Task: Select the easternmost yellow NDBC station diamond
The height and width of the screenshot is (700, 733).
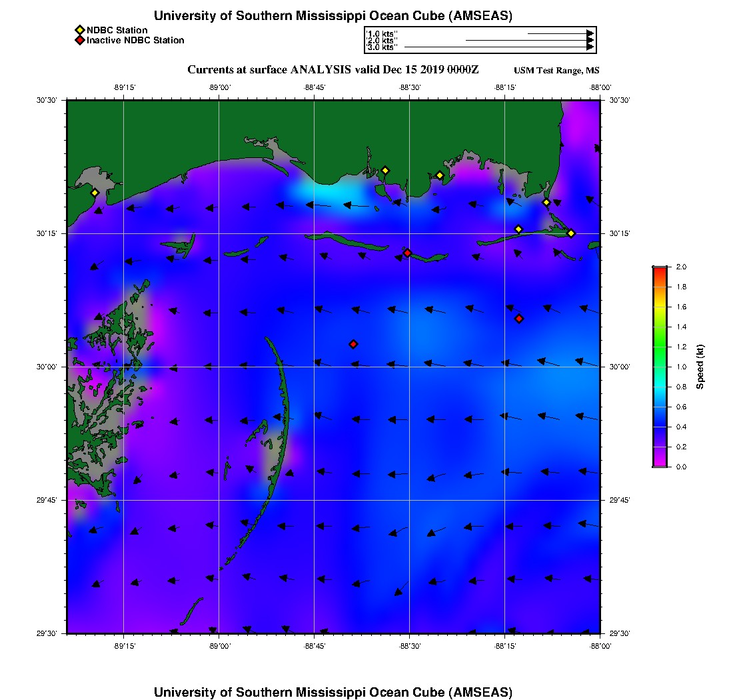Action: [571, 233]
